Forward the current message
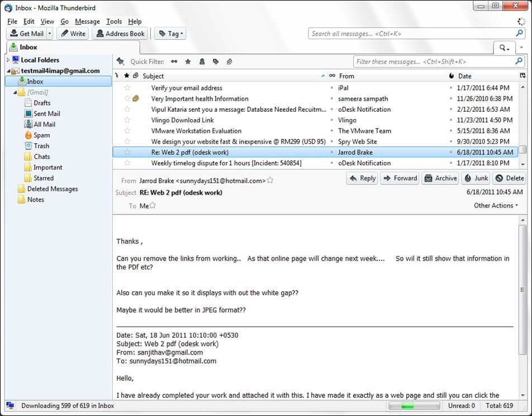The width and height of the screenshot is (532, 416). (x=400, y=178)
